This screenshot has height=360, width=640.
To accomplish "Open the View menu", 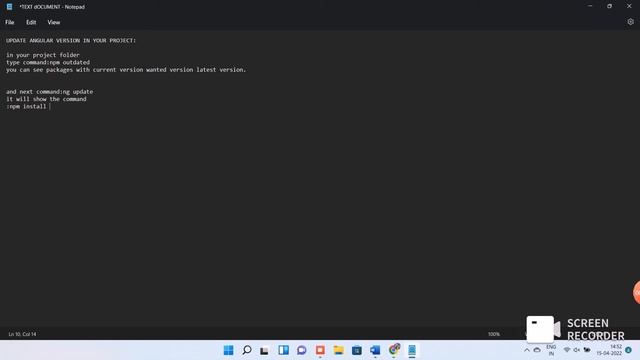I will [53, 22].
